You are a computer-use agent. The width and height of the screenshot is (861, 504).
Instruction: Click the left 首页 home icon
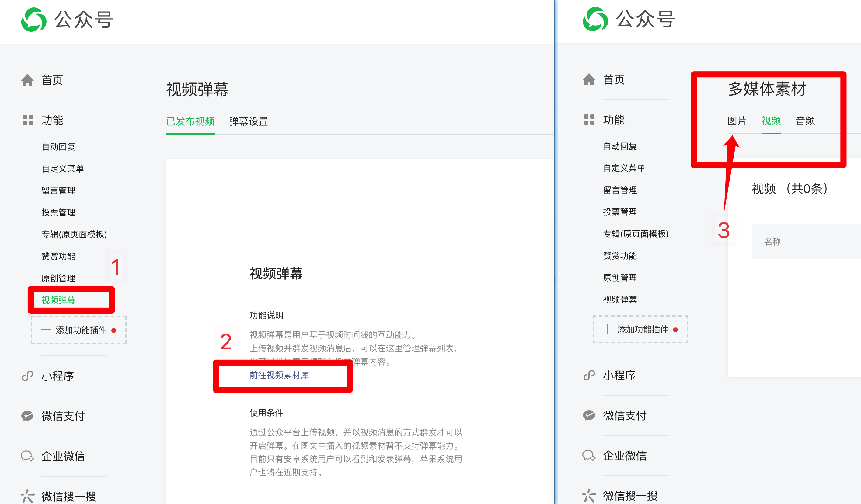pyautogui.click(x=27, y=80)
